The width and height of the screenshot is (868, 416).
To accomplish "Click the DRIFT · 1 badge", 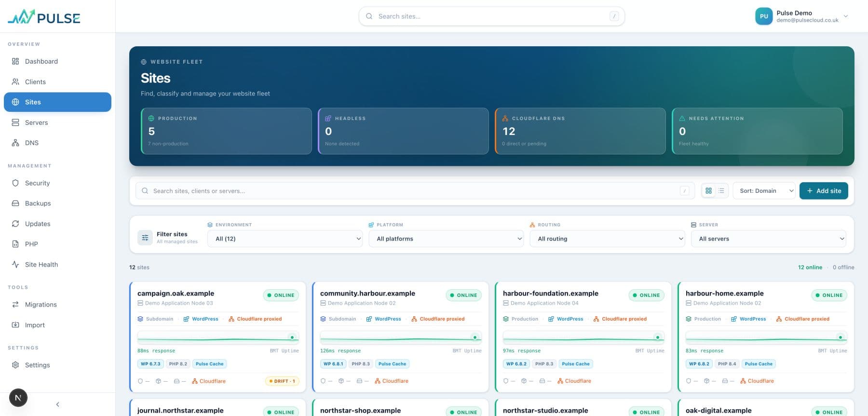I will [x=282, y=381].
